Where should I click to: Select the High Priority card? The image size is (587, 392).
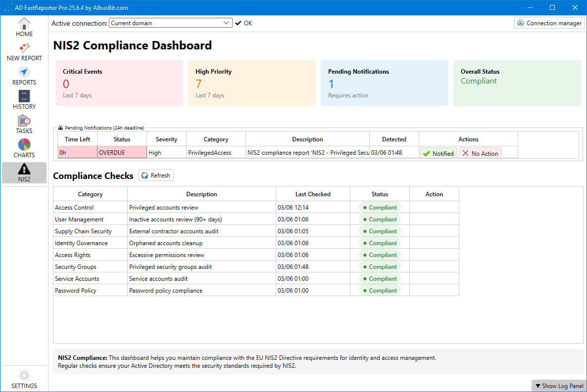click(x=251, y=83)
